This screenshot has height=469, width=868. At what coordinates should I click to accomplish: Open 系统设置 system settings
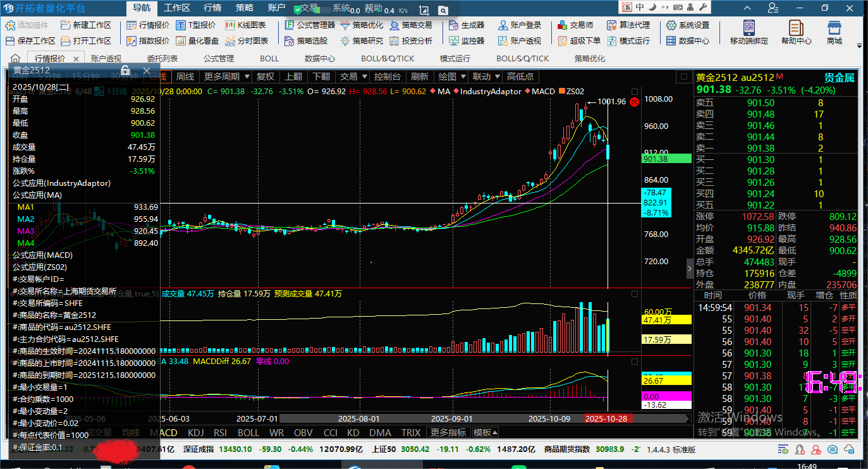(x=687, y=25)
